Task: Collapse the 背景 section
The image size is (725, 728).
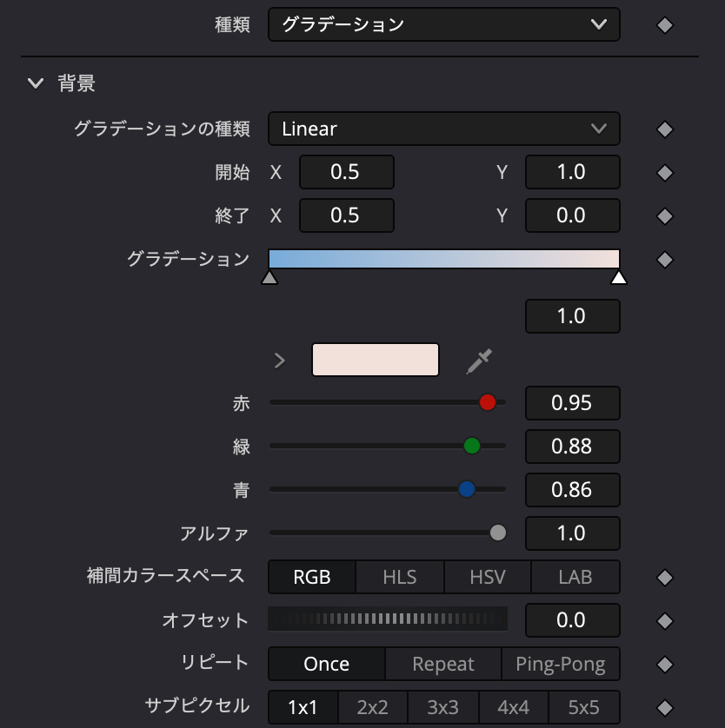Action: (x=35, y=83)
